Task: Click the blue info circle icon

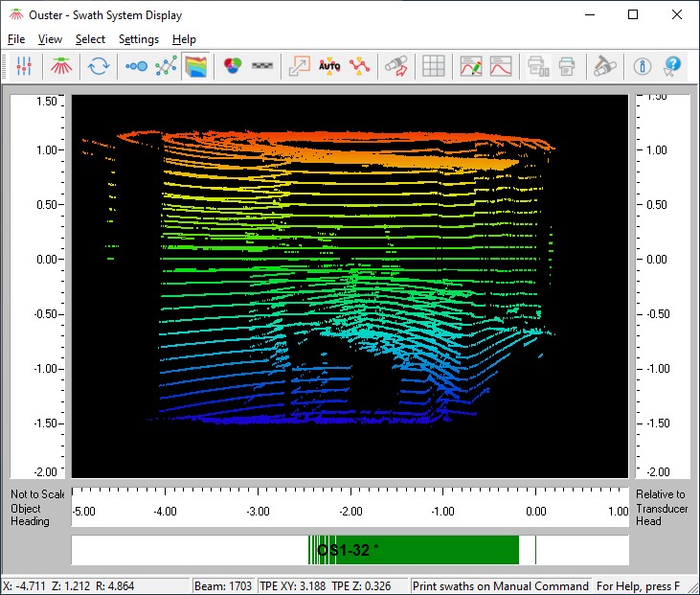Action: point(643,66)
